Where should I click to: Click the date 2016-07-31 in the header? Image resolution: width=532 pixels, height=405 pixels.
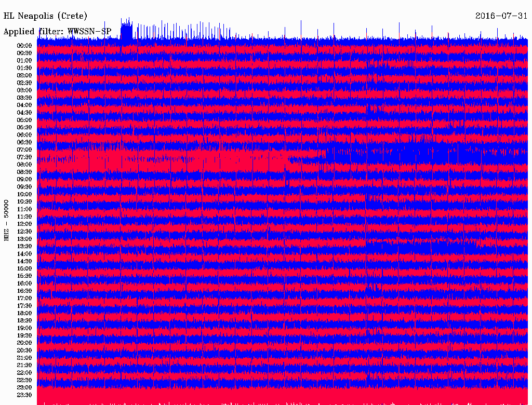coord(501,16)
